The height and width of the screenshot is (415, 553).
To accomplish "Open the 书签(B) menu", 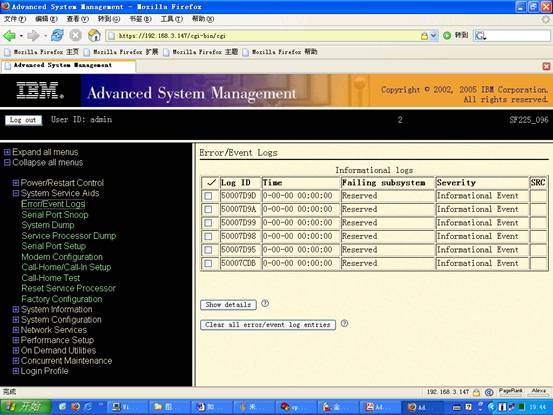I will 140,19.
